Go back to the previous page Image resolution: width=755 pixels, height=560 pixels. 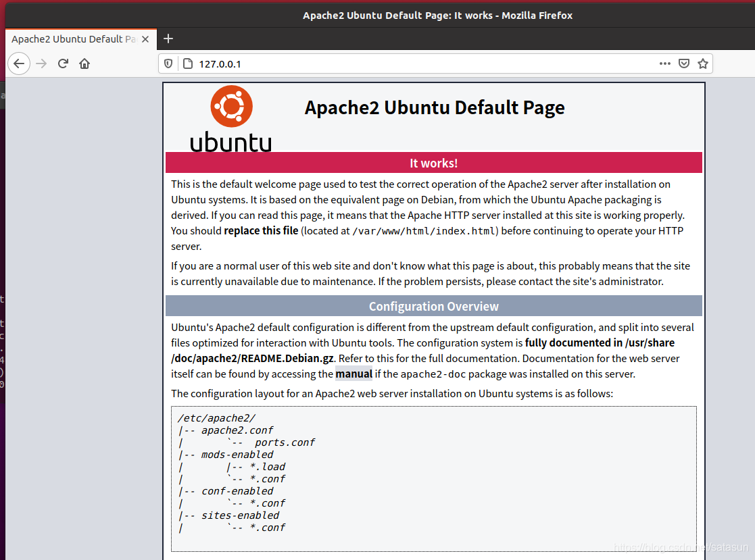point(19,63)
